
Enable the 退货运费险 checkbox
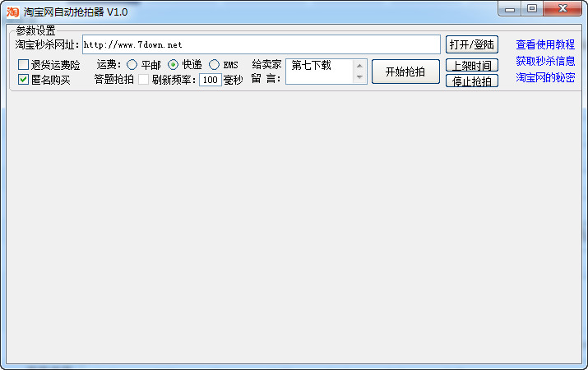[x=24, y=65]
